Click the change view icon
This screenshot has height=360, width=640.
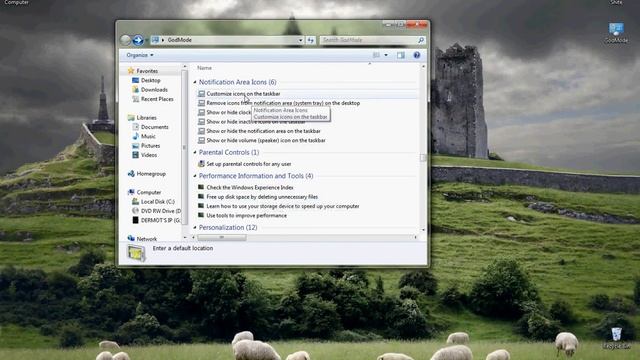376,55
